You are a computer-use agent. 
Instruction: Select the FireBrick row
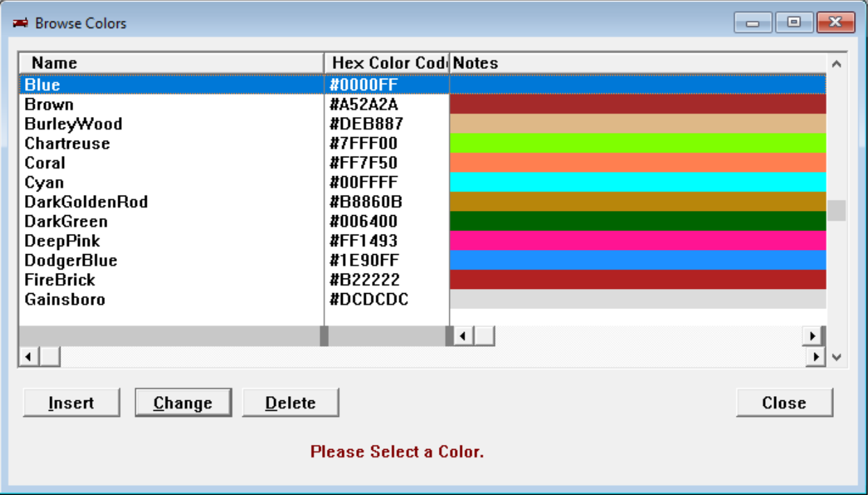coord(422,280)
